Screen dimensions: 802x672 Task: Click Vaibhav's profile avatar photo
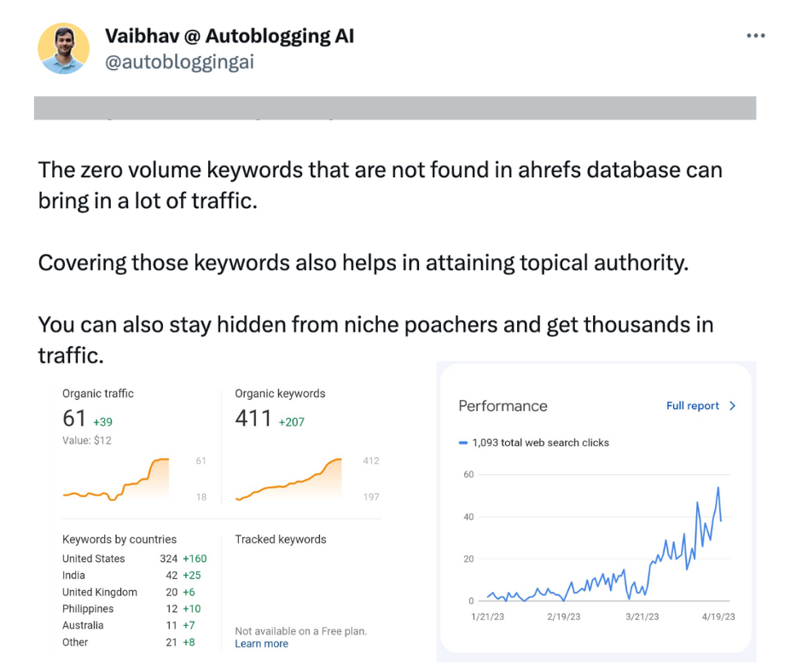coord(63,49)
